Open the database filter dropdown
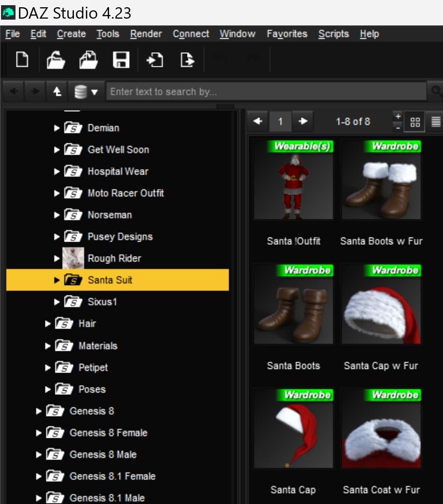Screen dimensions: 443x504 click(x=86, y=92)
